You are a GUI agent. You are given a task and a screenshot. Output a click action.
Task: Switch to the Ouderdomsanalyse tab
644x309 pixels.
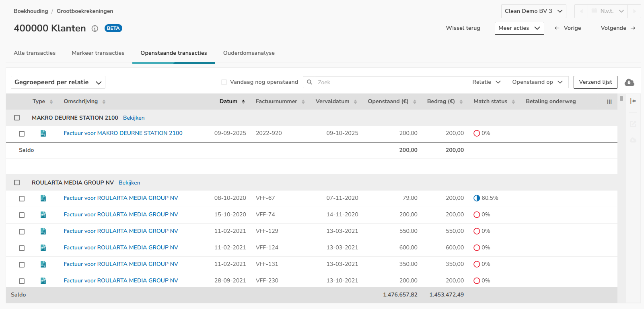click(x=249, y=53)
